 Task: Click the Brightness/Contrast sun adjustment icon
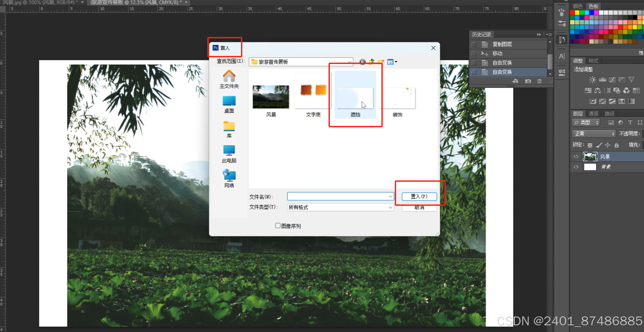(592, 80)
